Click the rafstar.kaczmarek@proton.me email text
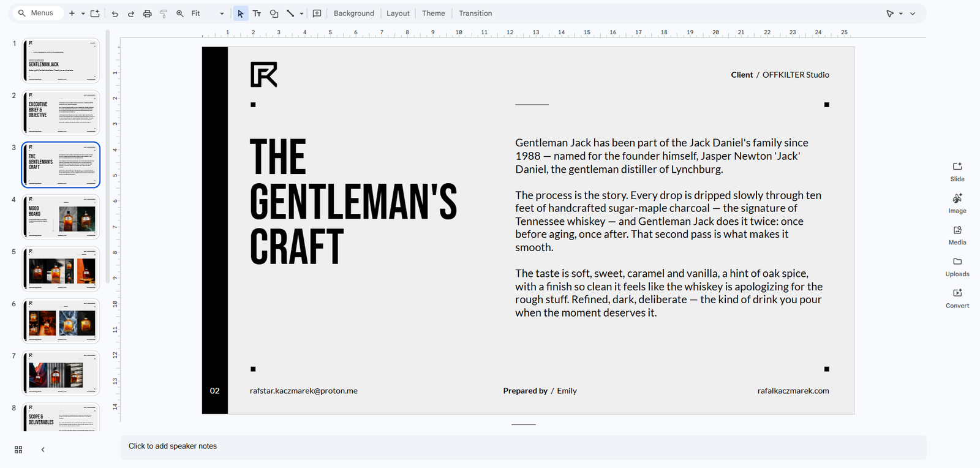This screenshot has width=980, height=468. (x=304, y=391)
